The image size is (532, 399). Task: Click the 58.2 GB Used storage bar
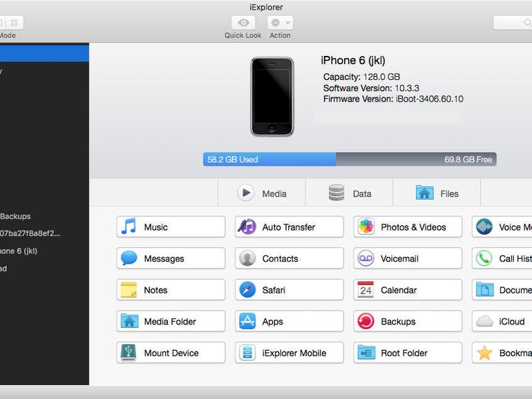(269, 159)
